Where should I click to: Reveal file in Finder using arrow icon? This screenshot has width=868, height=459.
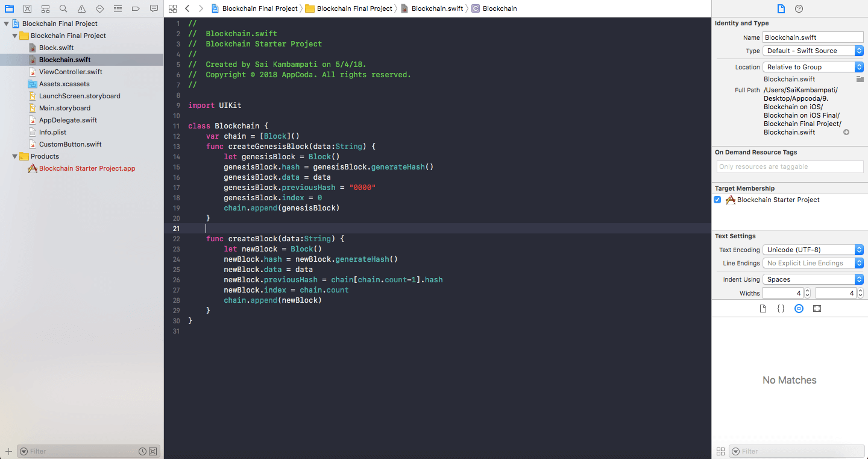846,132
